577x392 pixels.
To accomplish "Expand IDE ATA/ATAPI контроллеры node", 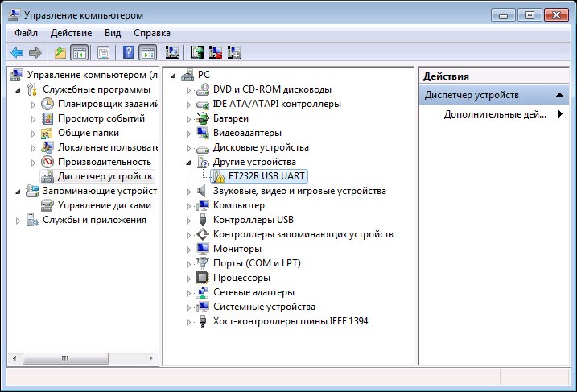I will 188,105.
